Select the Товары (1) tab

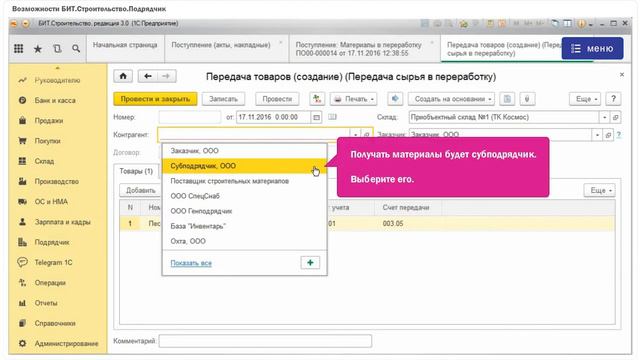(136, 171)
